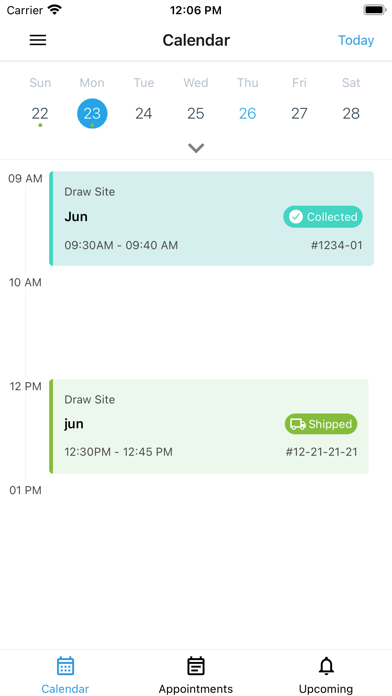Open the hamburger menu
Viewport: 392px width, 696px height.
[38, 40]
